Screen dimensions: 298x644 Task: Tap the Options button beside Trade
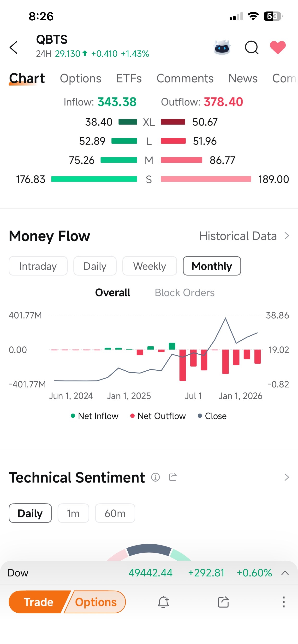[96, 602]
